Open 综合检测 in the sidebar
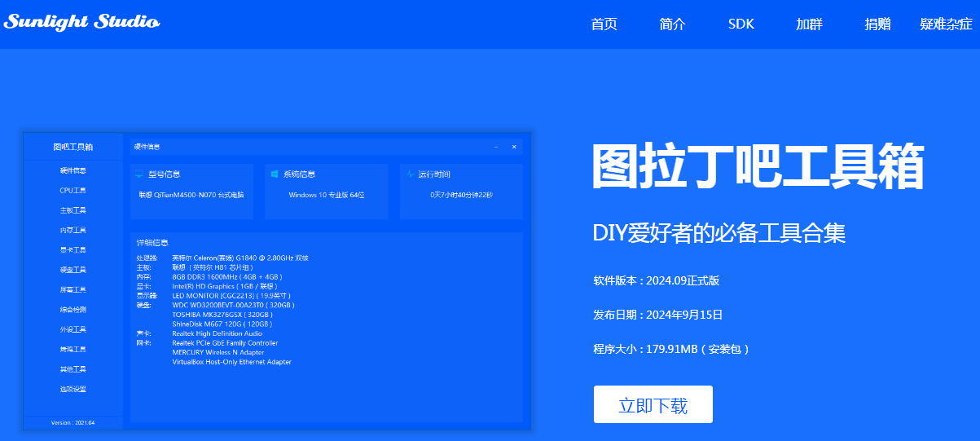 point(73,310)
